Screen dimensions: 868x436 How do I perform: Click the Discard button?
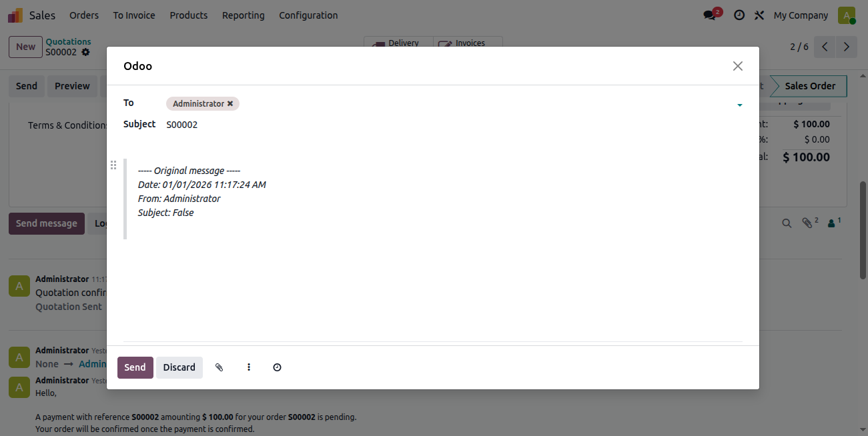[x=179, y=367]
